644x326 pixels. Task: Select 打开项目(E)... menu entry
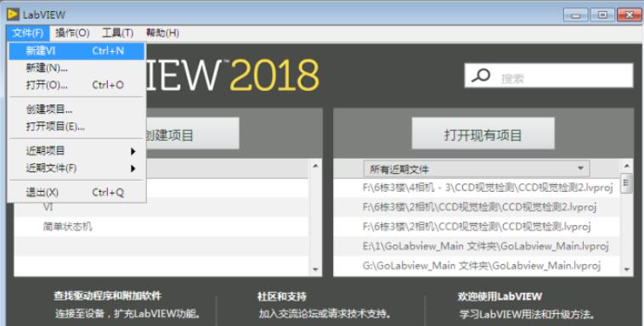(x=76, y=126)
